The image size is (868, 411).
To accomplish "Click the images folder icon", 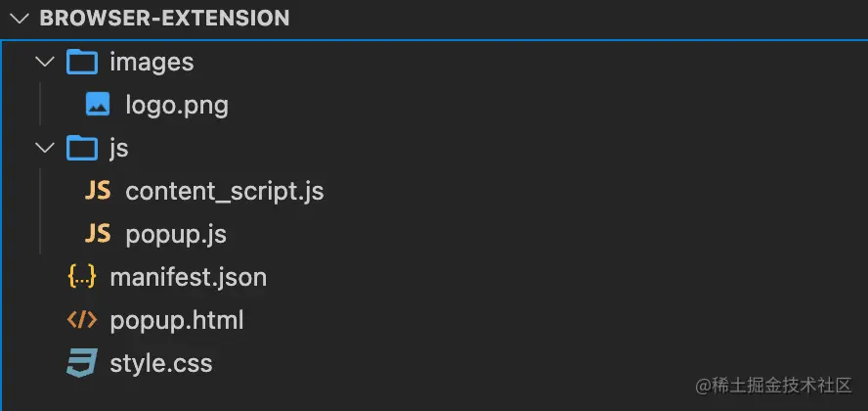I will pyautogui.click(x=82, y=62).
